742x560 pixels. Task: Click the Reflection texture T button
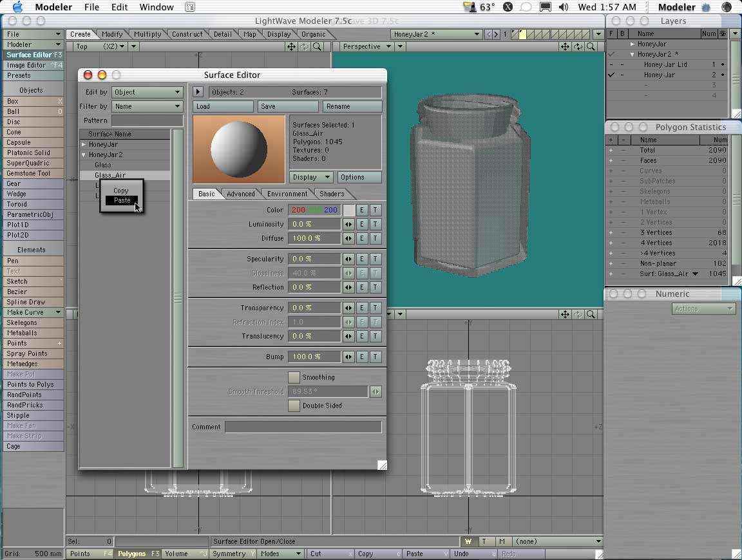376,287
